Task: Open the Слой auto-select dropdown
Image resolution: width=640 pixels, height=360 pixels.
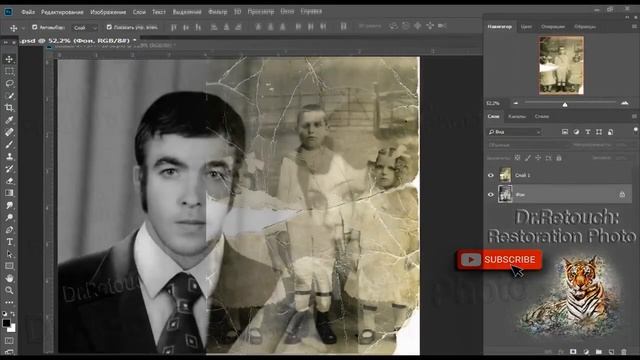Action: coord(85,28)
